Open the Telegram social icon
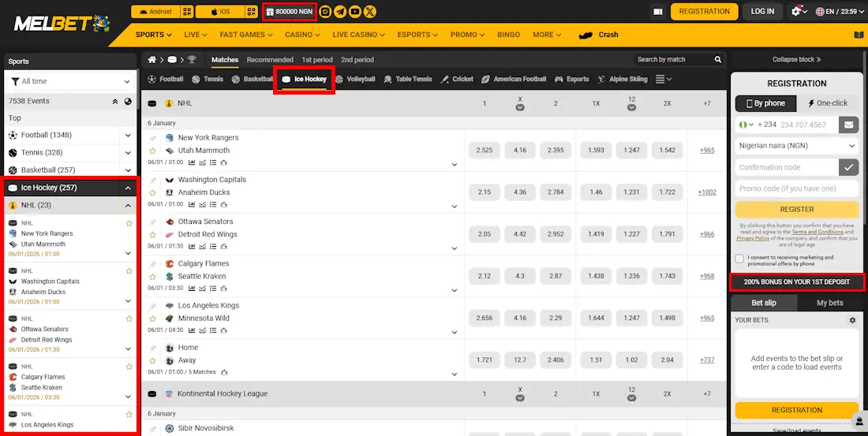 point(340,11)
